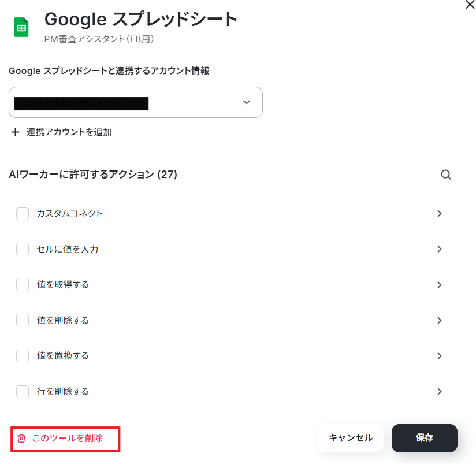Viewport: 476px width, 464px height.
Task: Open the linked account dropdown
Action: 136,102
